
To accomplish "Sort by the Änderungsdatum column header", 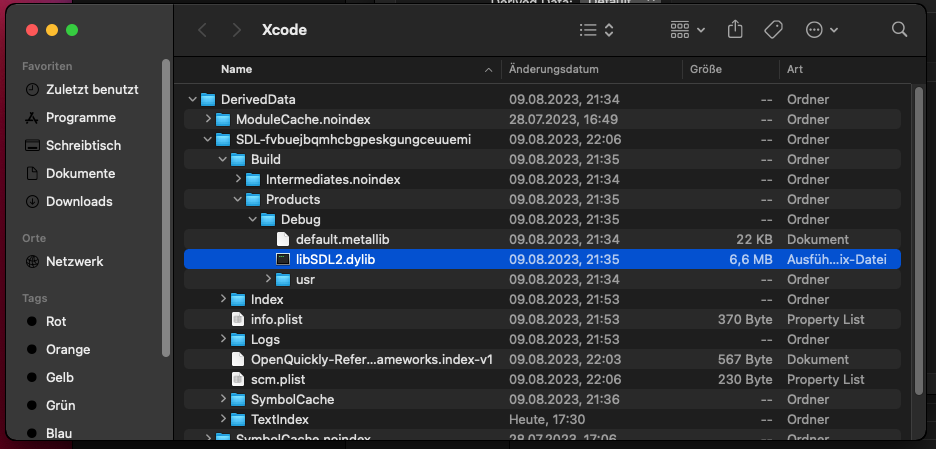I will 554,70.
